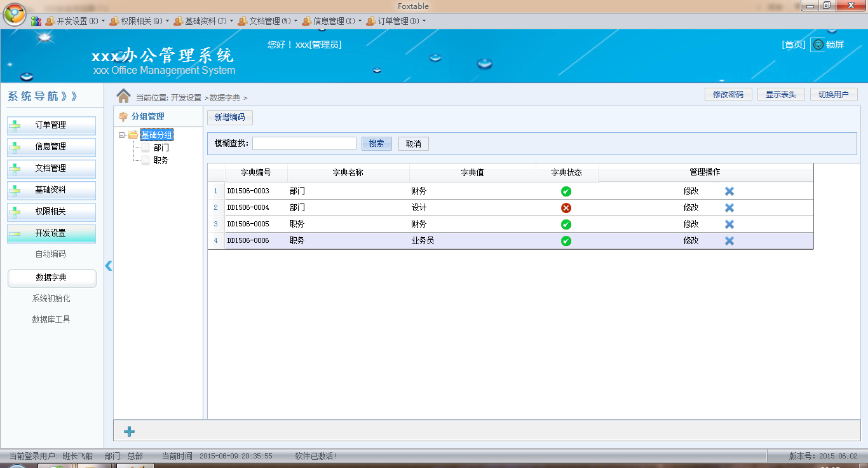Click the 模糊查找 search input field
This screenshot has height=468, width=868.
click(304, 144)
